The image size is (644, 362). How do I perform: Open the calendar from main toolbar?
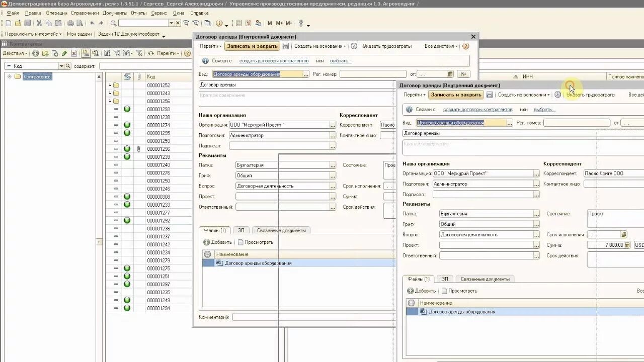249,23
